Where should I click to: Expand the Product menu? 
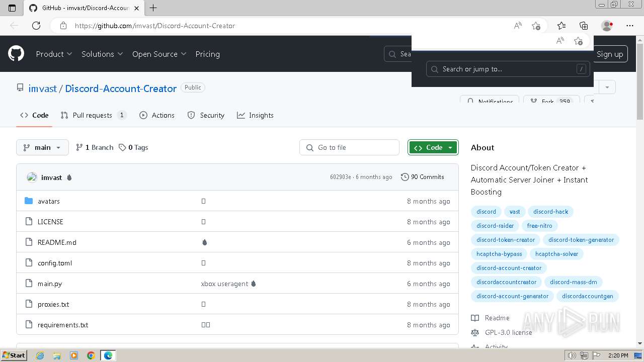[54, 54]
